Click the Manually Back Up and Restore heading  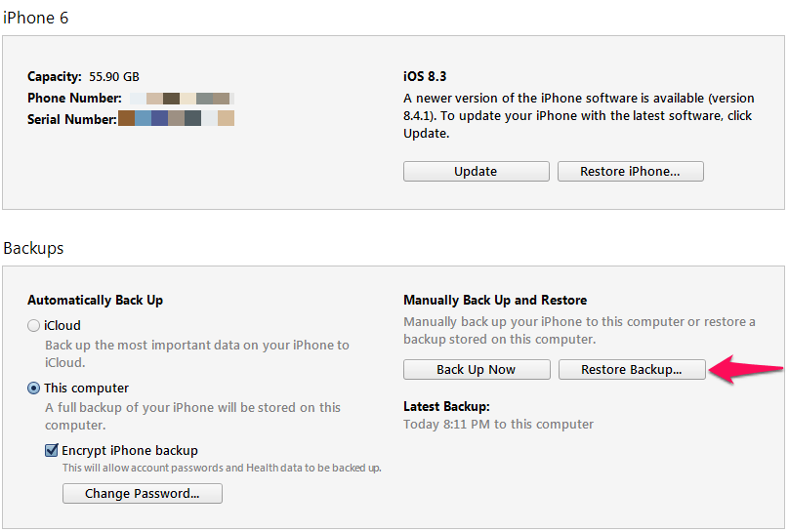point(495,301)
